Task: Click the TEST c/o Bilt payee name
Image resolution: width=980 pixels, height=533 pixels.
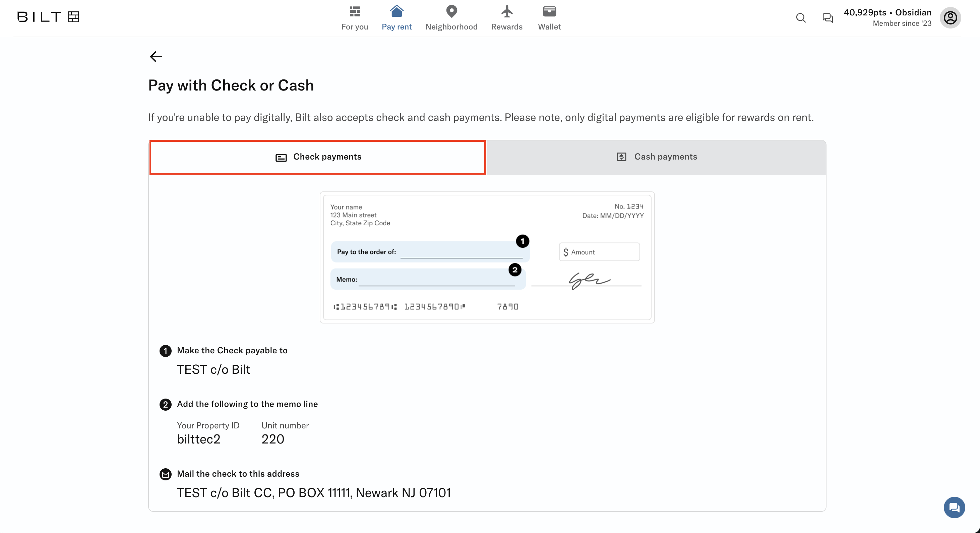Action: click(x=213, y=370)
